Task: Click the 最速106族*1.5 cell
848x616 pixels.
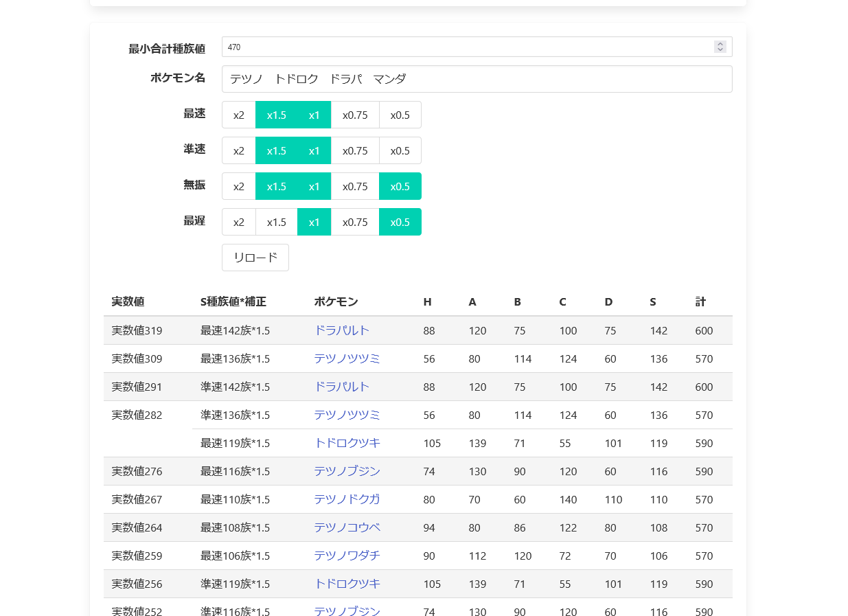Action: tap(249, 556)
